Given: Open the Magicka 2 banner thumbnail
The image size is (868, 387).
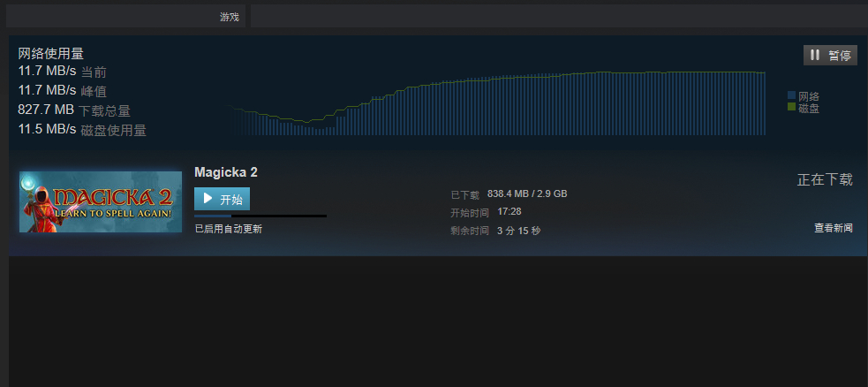Looking at the screenshot, I should tap(101, 201).
